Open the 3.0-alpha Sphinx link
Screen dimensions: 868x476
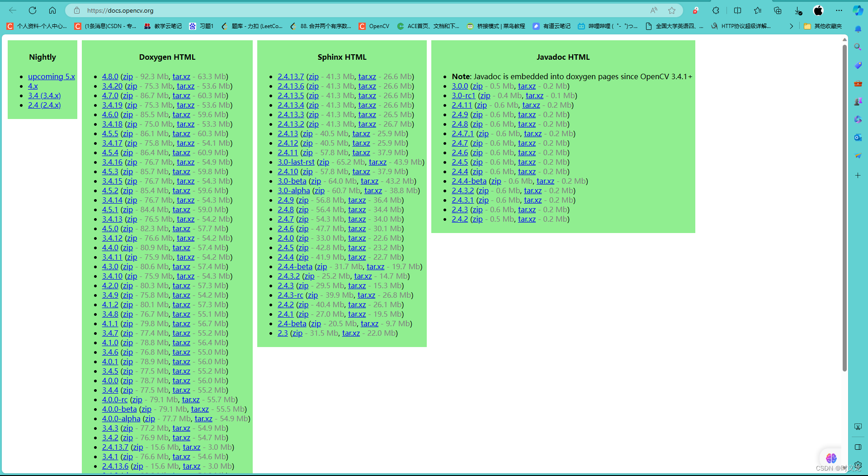pyautogui.click(x=294, y=190)
